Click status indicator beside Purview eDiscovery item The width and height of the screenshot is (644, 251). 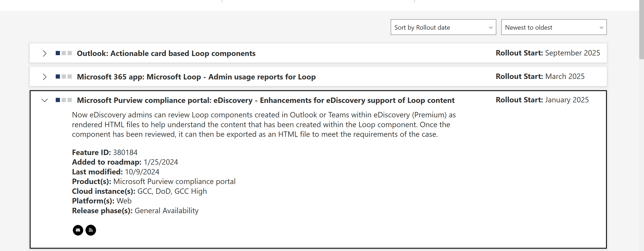64,100
